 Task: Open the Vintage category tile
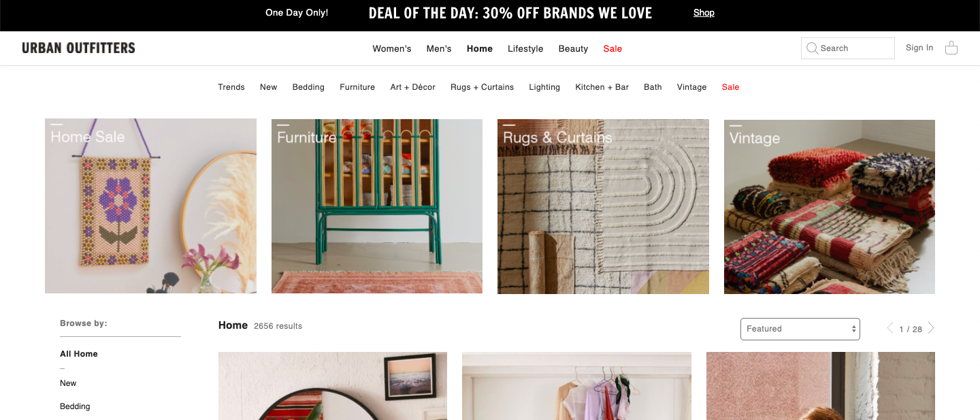tap(830, 207)
